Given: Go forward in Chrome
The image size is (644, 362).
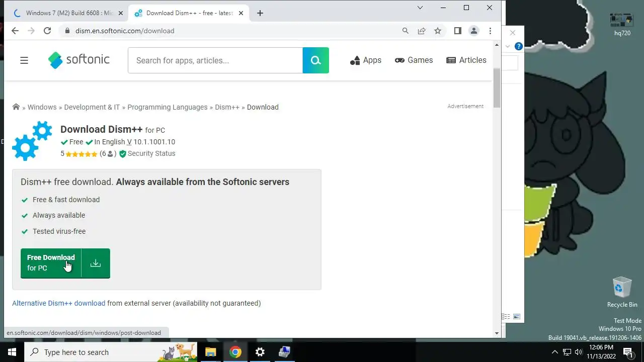Looking at the screenshot, I should tap(31, 31).
